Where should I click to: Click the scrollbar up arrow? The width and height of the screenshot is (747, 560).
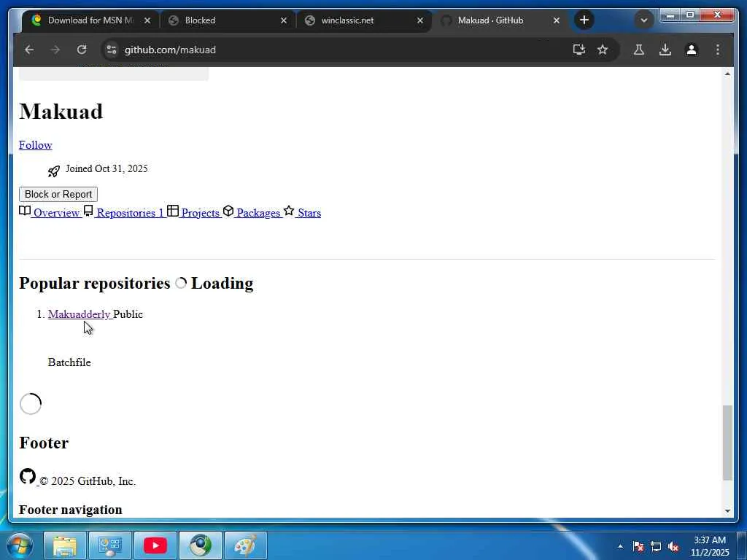[727, 74]
